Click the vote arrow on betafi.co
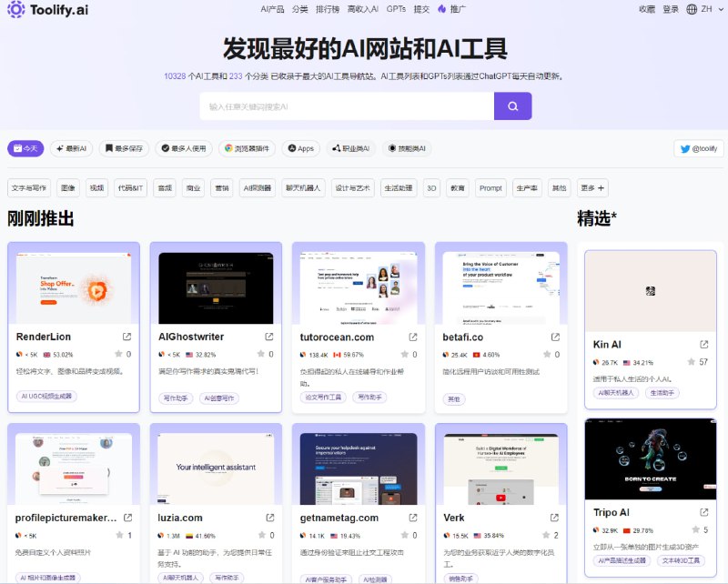Viewport: 728px width, 584px height. pos(545,355)
